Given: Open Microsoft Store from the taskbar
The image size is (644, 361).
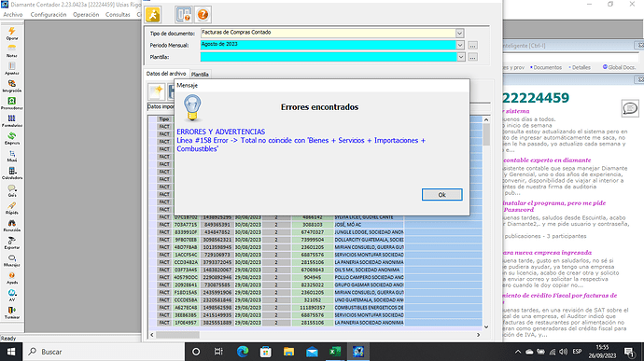Looking at the screenshot, I should click(x=266, y=352).
